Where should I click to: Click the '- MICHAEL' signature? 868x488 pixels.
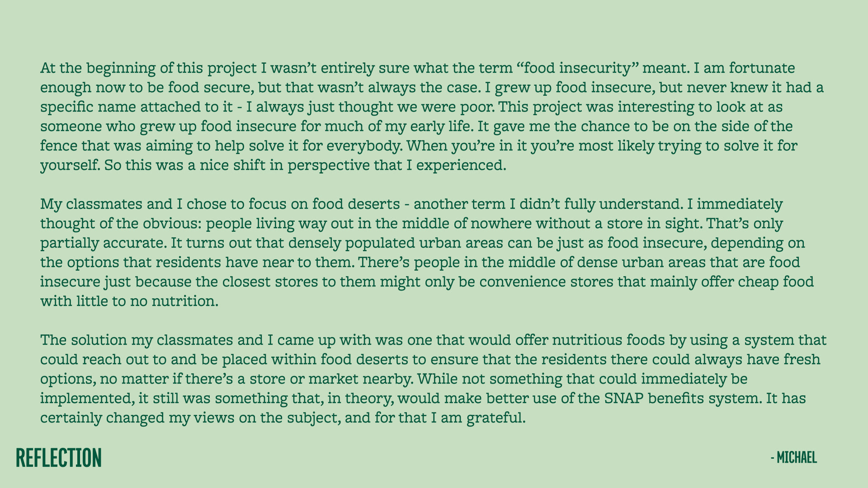click(x=794, y=458)
